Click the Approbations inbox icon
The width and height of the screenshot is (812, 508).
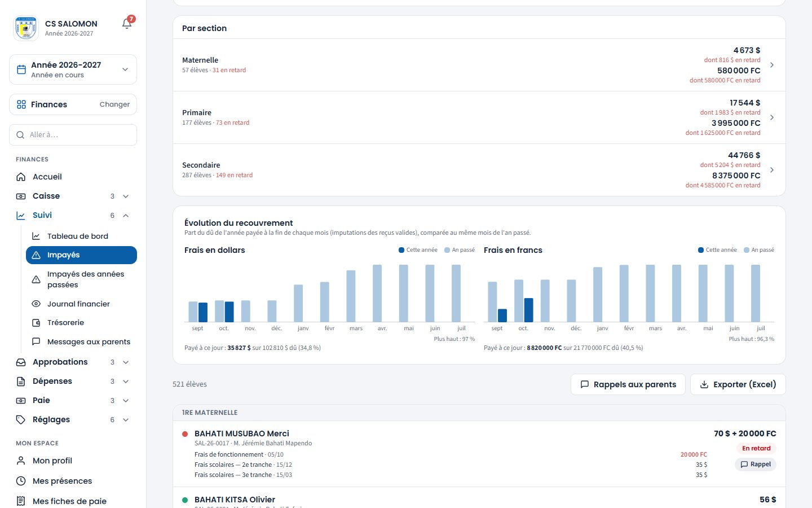pyautogui.click(x=21, y=362)
